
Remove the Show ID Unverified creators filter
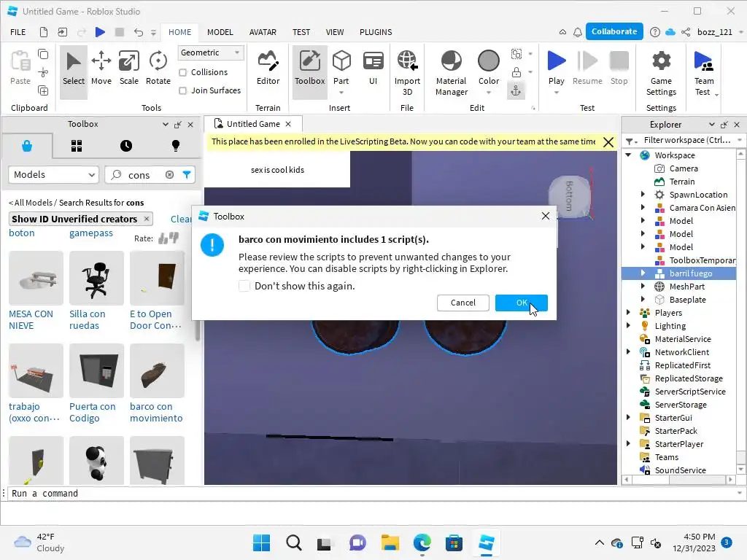(147, 219)
